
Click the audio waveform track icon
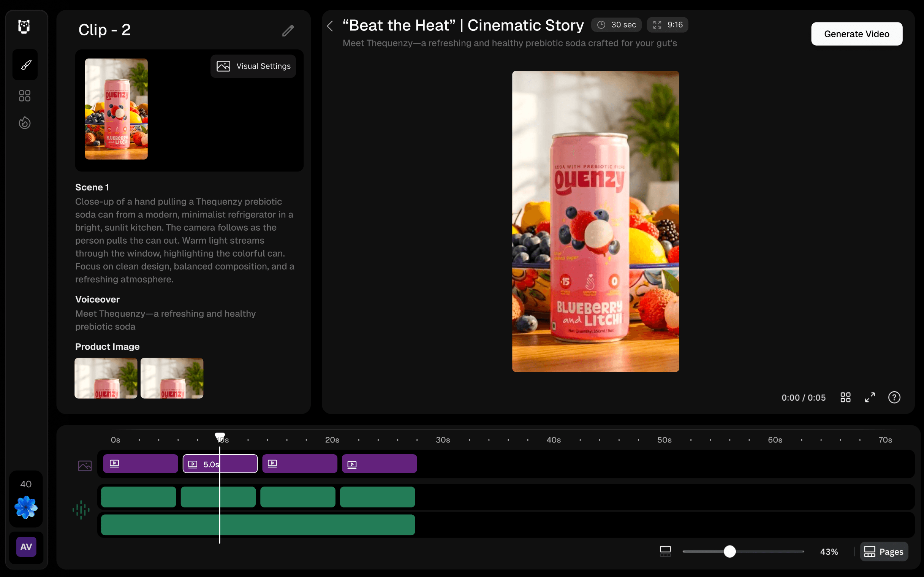[x=81, y=509]
